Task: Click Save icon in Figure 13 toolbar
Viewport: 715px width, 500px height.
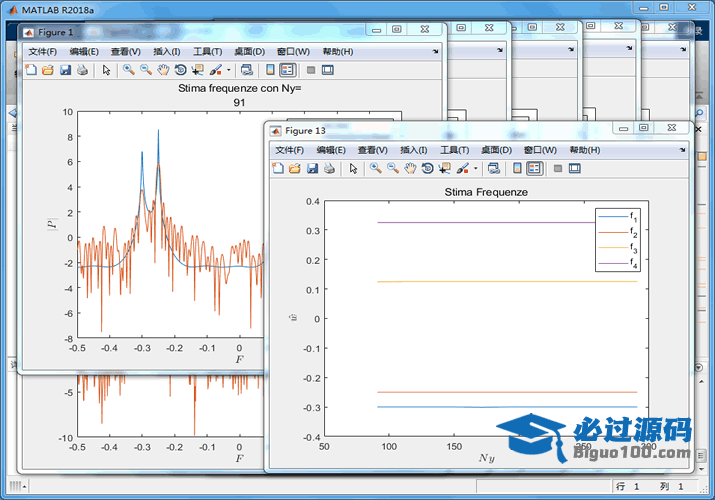Action: pyautogui.click(x=312, y=168)
